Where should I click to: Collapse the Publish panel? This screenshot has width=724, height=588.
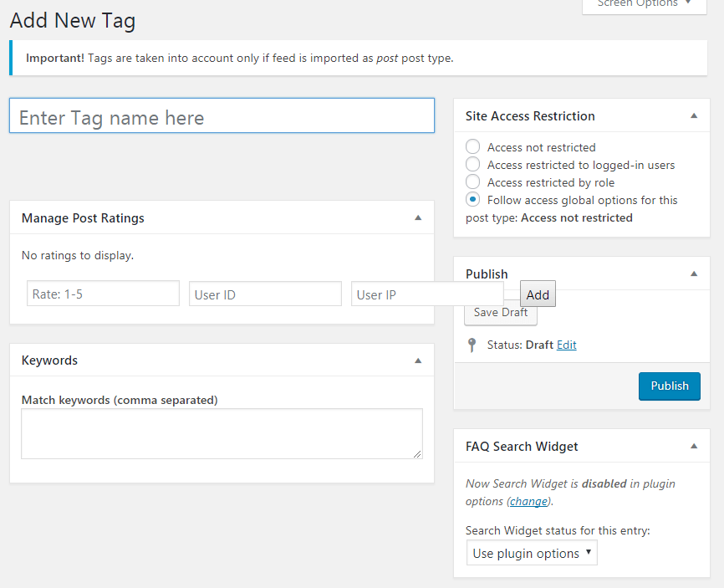tap(693, 274)
